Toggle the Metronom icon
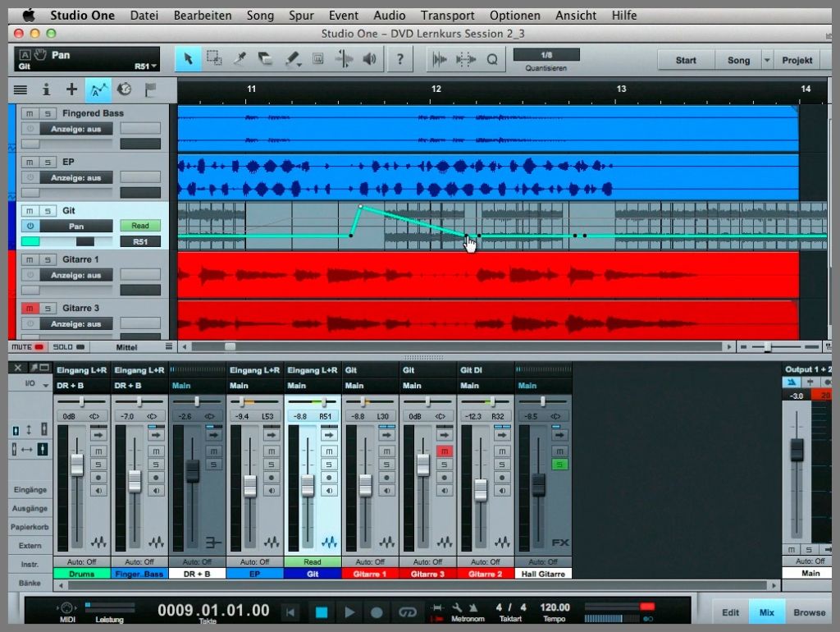 [473, 607]
